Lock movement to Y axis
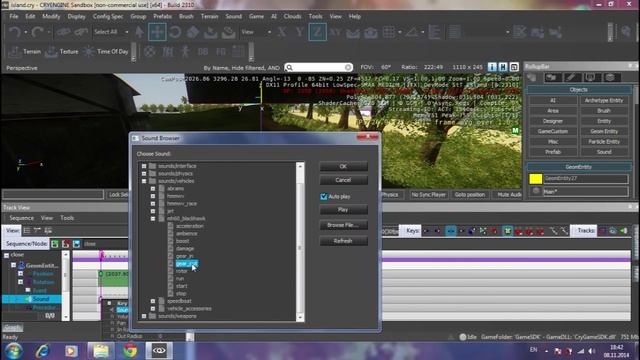The image size is (640, 360). (299, 32)
